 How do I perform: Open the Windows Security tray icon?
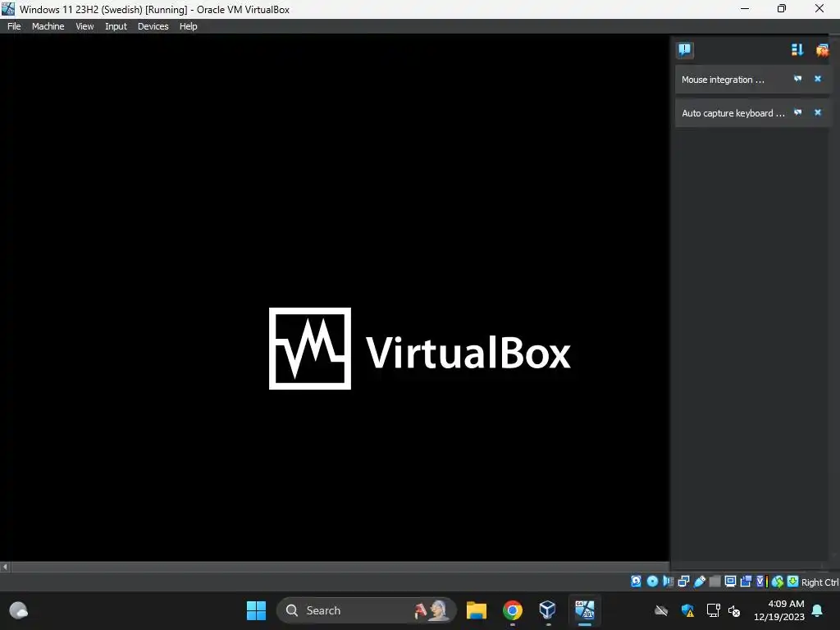[x=687, y=610]
